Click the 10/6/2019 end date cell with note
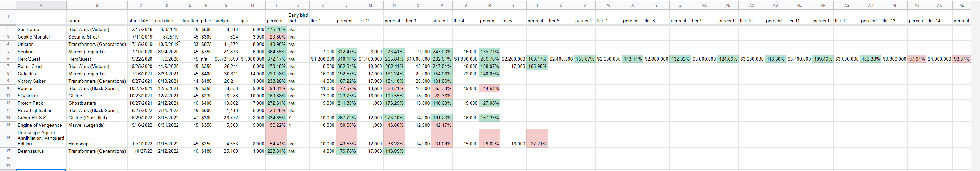The height and width of the screenshot is (171, 980). [167, 45]
